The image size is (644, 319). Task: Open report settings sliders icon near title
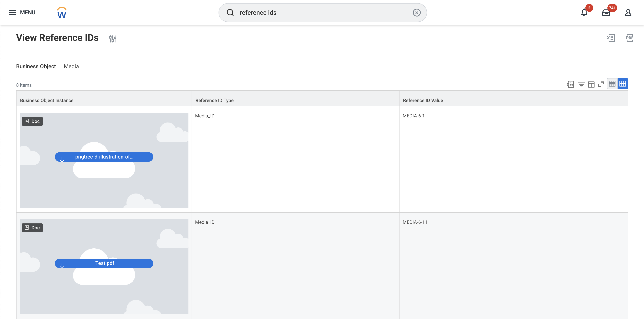click(x=113, y=39)
